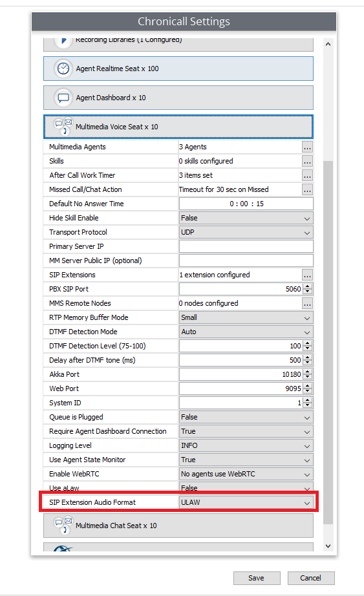Viewport: 364px width, 596px height.
Task: Expand Recording Libraries section
Action: [178, 45]
